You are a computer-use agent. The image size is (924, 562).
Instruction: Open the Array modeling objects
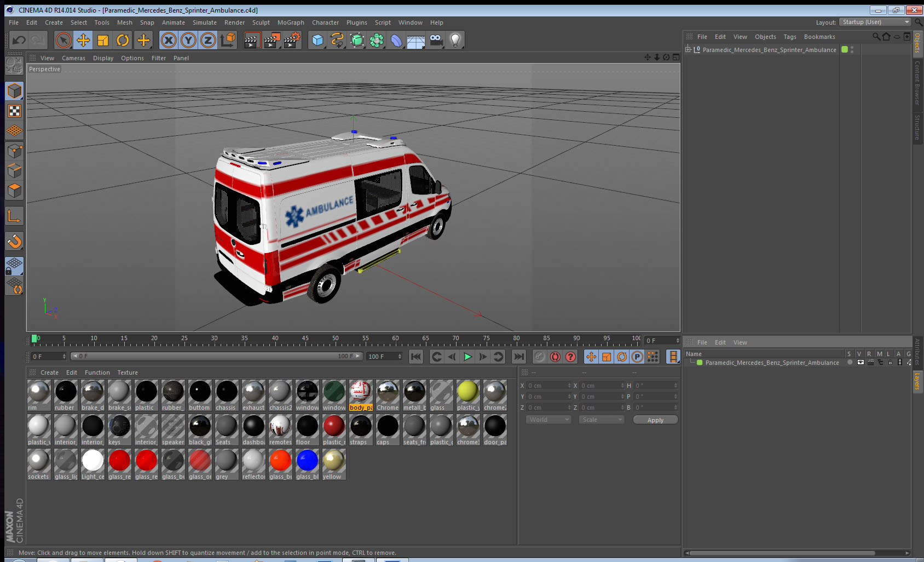(x=377, y=40)
